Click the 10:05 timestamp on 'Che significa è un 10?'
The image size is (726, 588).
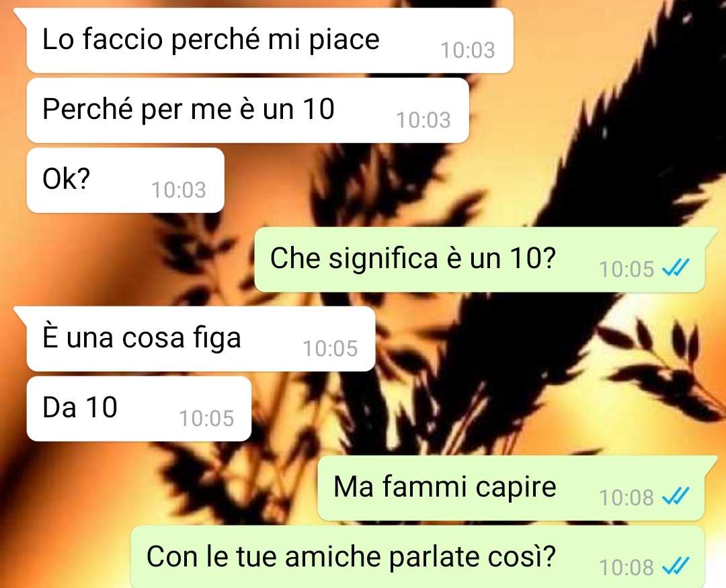click(627, 269)
